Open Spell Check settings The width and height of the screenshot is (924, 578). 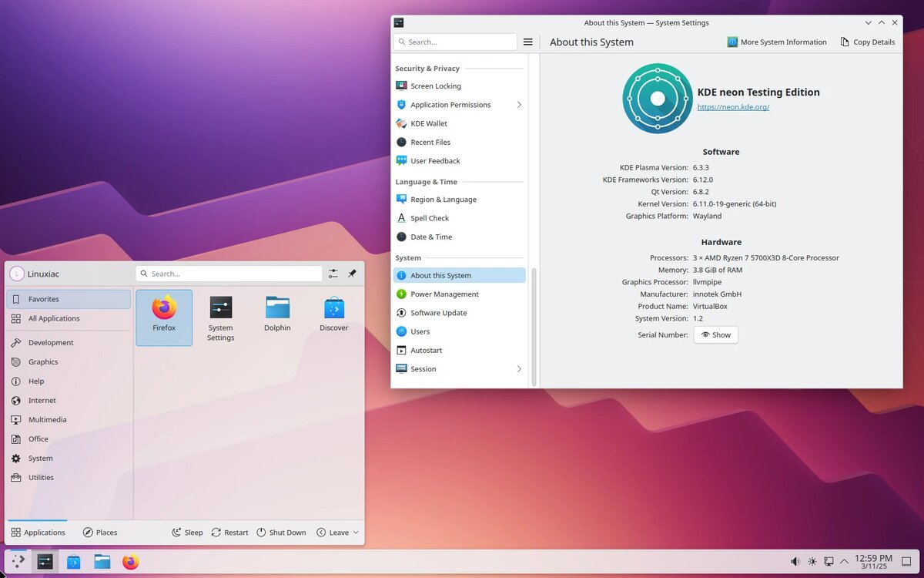pyautogui.click(x=430, y=218)
